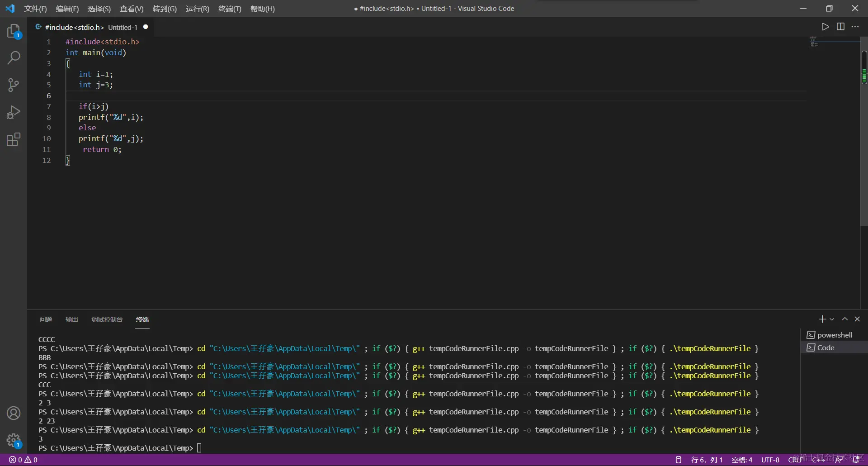Open the Source Control view
This screenshot has width=868, height=466.
tap(14, 85)
